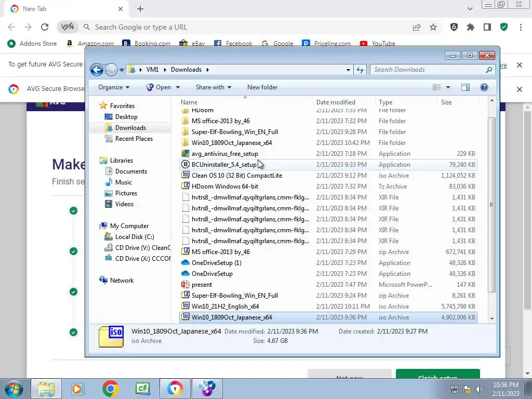Image resolution: width=532 pixels, height=399 pixels.
Task: Select the avg_antivirus_free_setup application icon
Action: [185, 154]
